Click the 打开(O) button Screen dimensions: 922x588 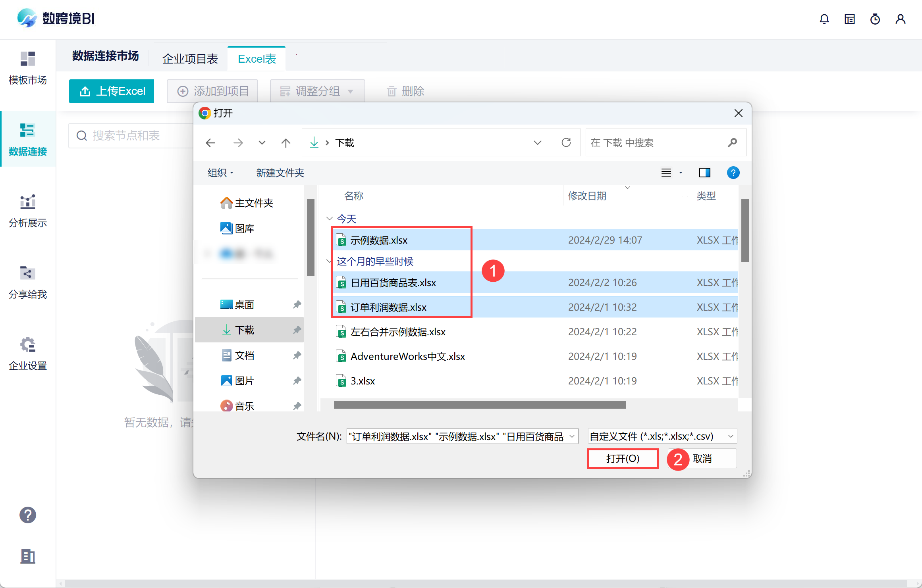(x=623, y=459)
